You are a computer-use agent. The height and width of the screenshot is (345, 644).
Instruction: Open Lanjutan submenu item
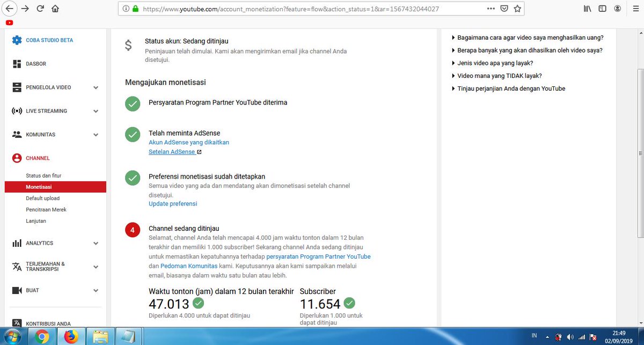(x=36, y=221)
